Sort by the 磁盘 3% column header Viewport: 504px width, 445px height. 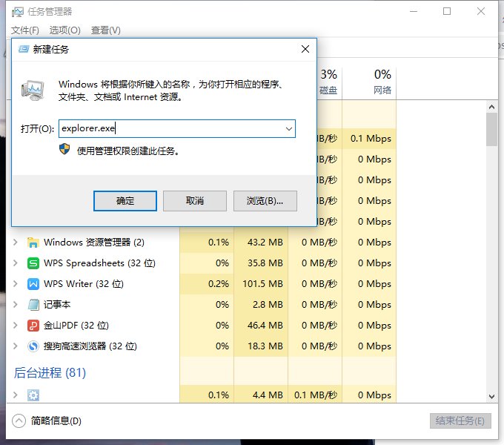(329, 82)
